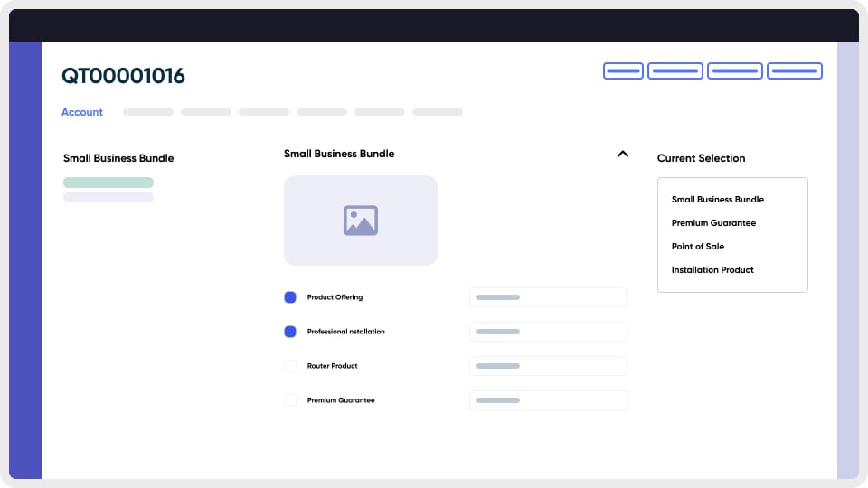Select Point of Sale in Current Selection
Viewport: 868px width, 488px height.
tap(697, 246)
